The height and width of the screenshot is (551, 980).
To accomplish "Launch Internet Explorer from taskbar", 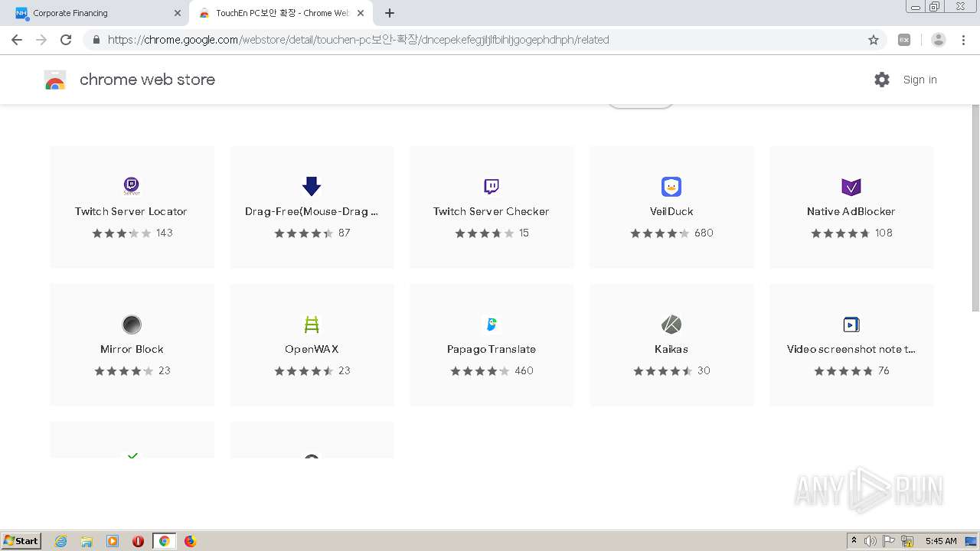I will (x=61, y=541).
